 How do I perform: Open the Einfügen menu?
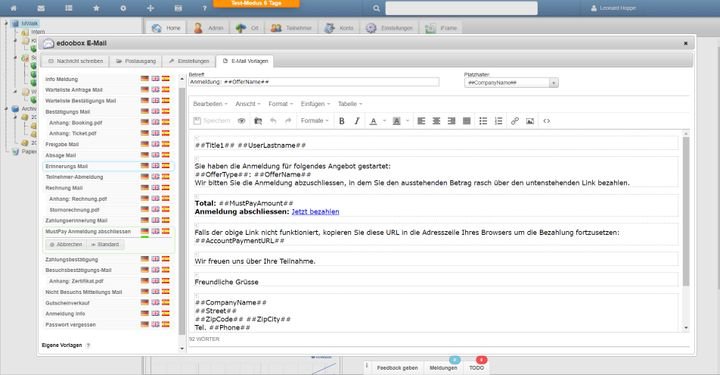pos(315,104)
